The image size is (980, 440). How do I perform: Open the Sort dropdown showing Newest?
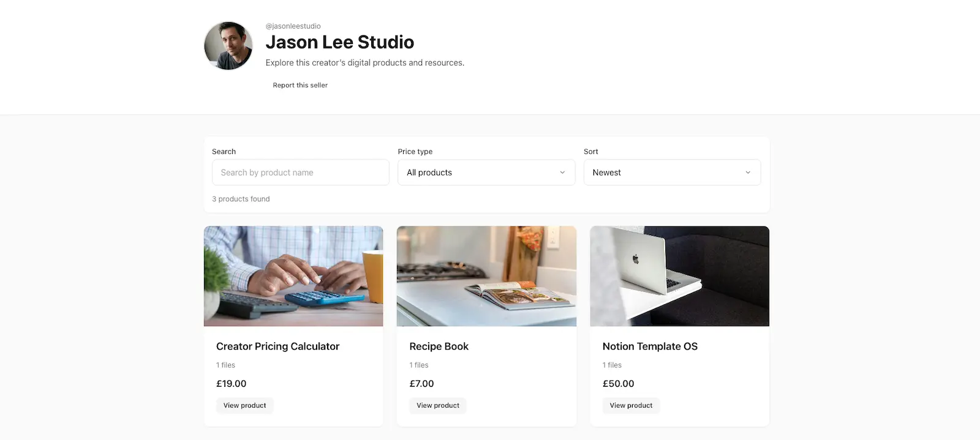click(672, 172)
